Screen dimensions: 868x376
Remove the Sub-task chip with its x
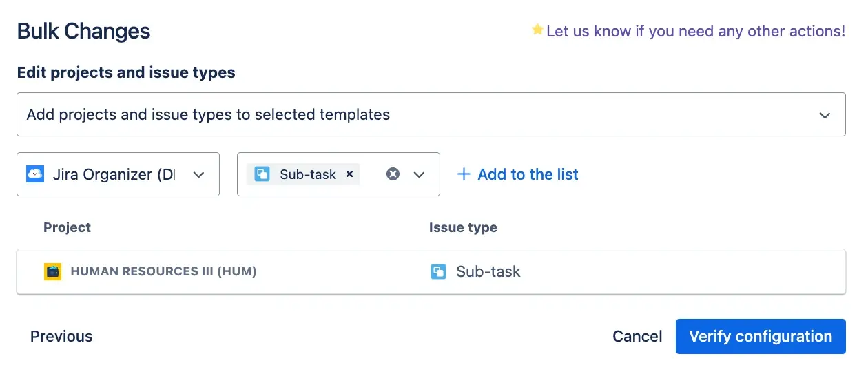(349, 174)
